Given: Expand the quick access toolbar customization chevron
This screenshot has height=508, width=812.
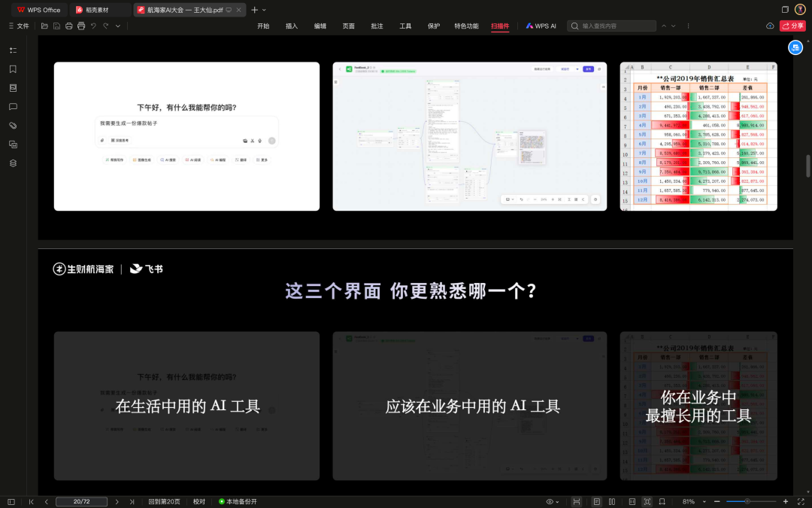Looking at the screenshot, I should point(118,26).
